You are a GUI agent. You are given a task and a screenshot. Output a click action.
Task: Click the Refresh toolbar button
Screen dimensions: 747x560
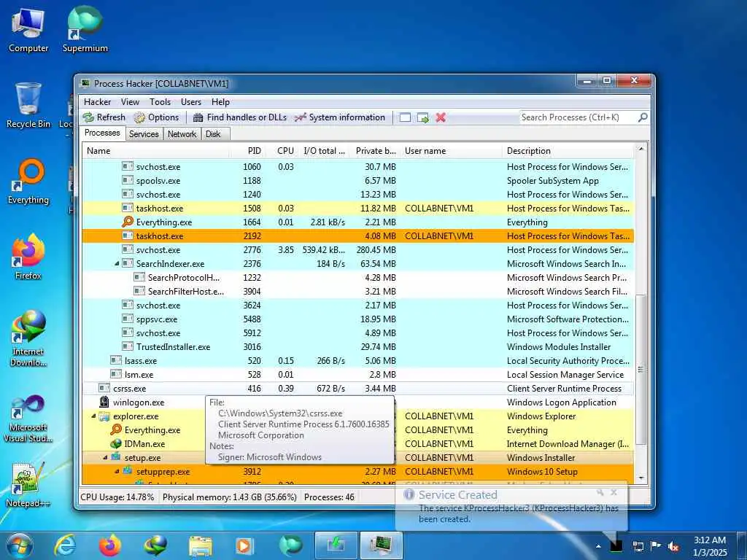[x=104, y=117]
